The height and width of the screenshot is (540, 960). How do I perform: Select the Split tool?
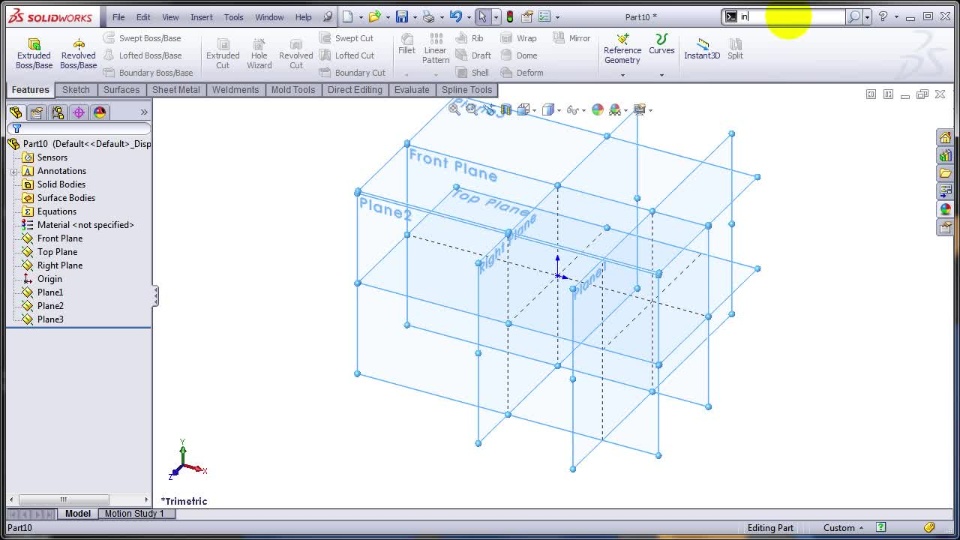tap(735, 48)
